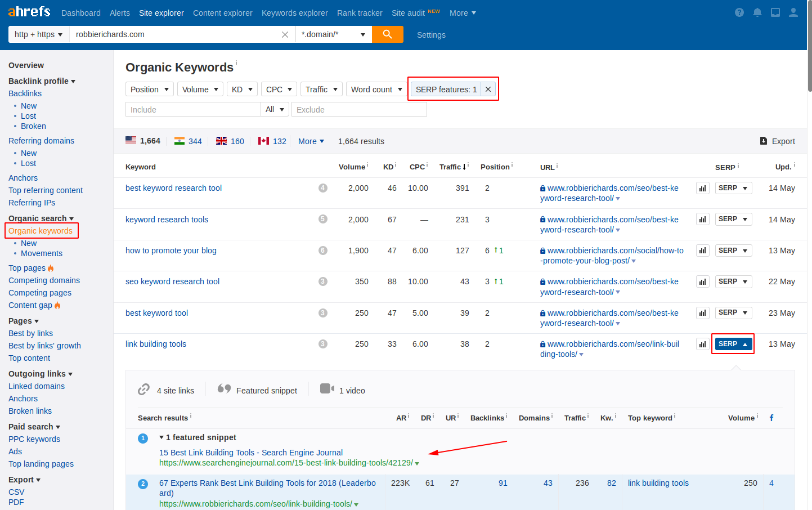Open chart icon for seo keyword research tool
The image size is (812, 510).
(702, 282)
